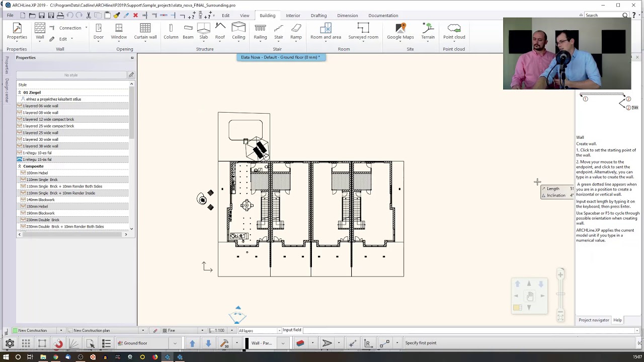
Task: Select the Terrain tool
Action: pos(428,31)
